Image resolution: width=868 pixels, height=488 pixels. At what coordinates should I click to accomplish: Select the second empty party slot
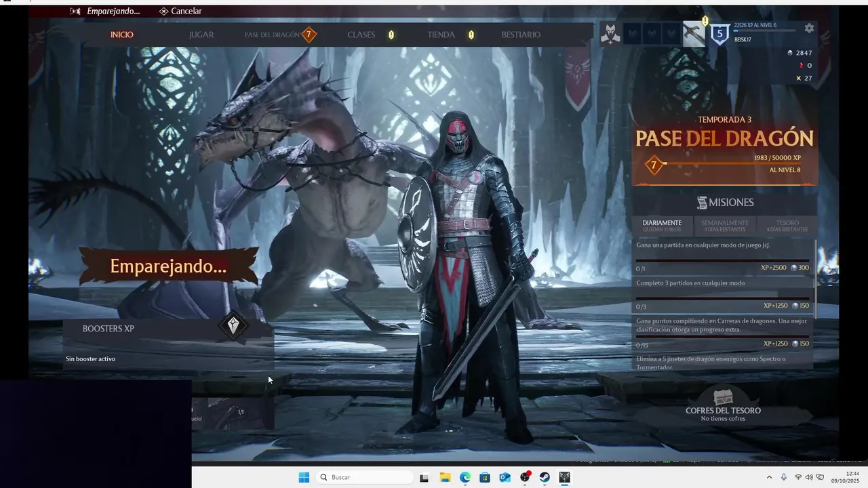click(x=632, y=34)
